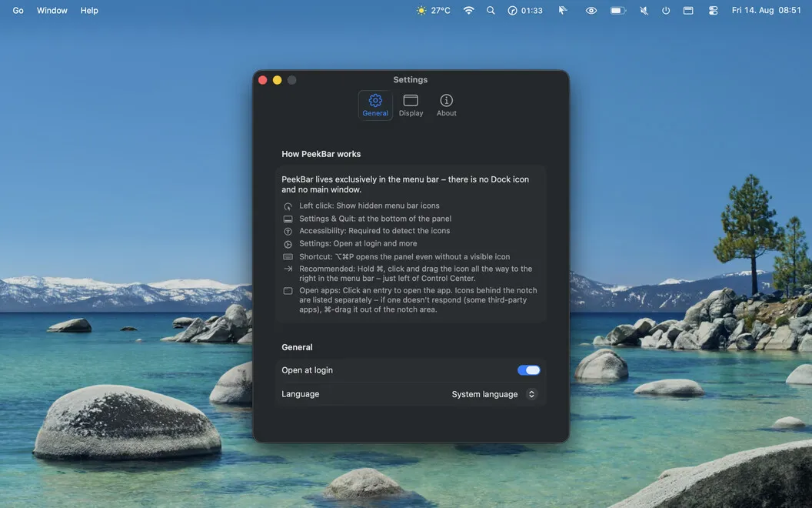Screen dimensions: 812x508
Task: Click the window icon beside Open apps
Action: point(288,291)
